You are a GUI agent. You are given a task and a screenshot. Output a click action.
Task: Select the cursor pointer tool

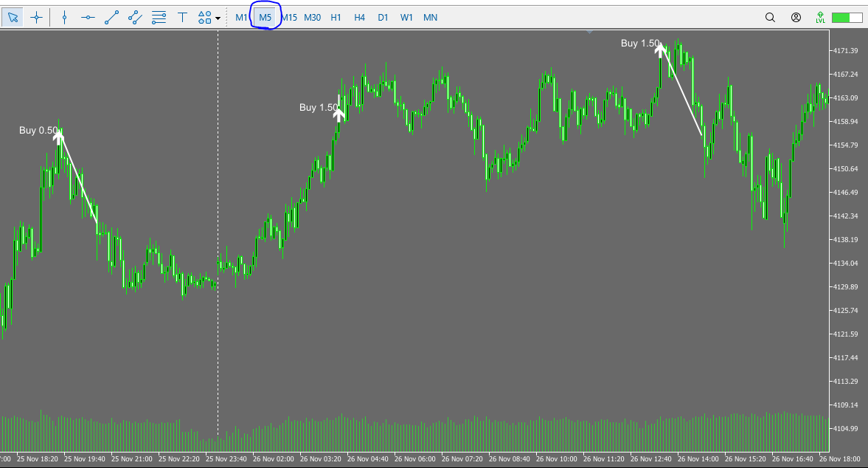click(13, 17)
